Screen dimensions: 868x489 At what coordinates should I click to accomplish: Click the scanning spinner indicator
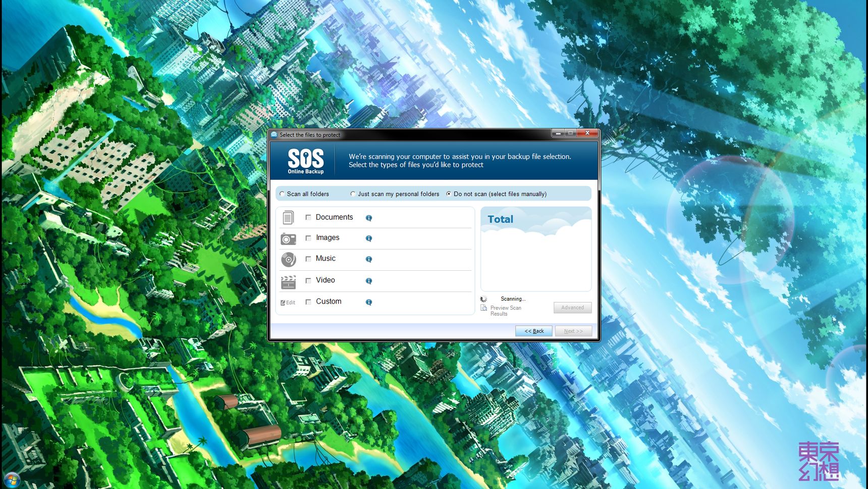pos(483,299)
